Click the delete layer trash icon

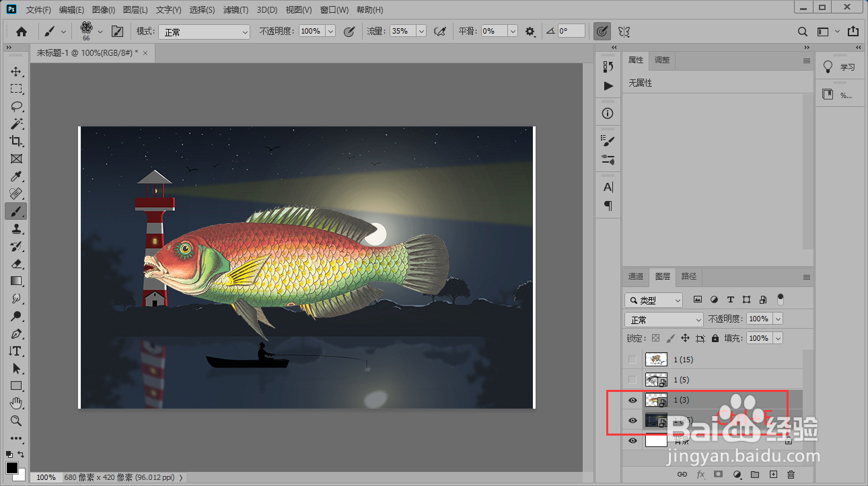click(791, 475)
